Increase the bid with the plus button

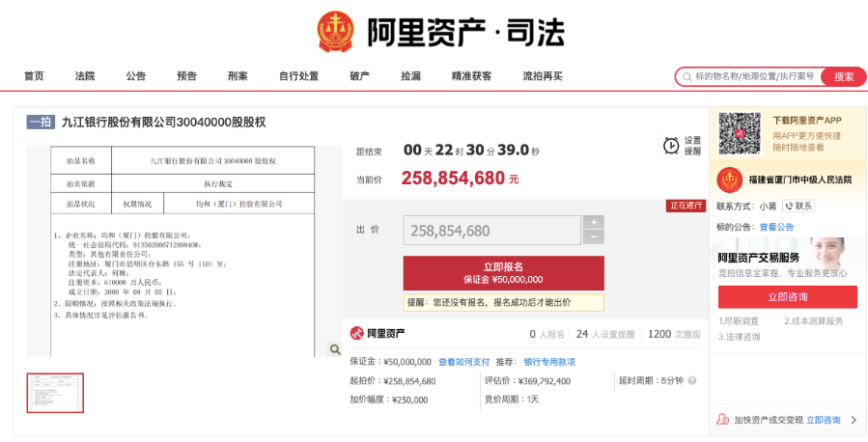click(594, 222)
